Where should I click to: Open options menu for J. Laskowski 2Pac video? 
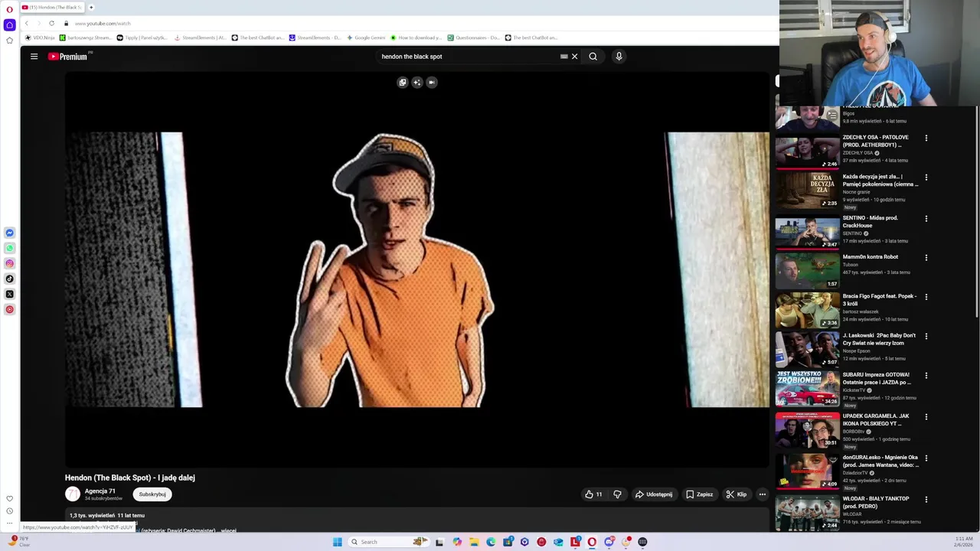tap(926, 336)
